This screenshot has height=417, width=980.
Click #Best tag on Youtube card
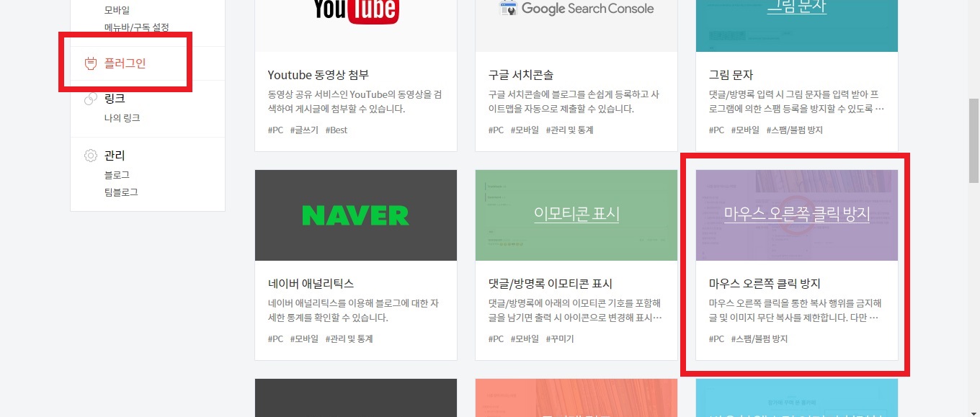(336, 130)
